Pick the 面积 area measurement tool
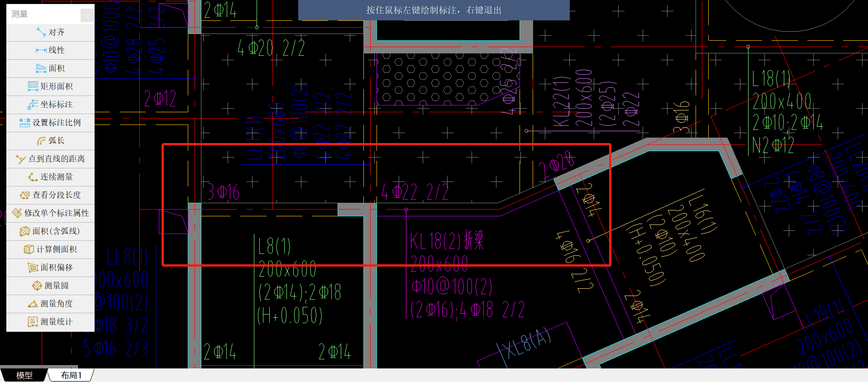The height and width of the screenshot is (382, 868). click(50, 68)
